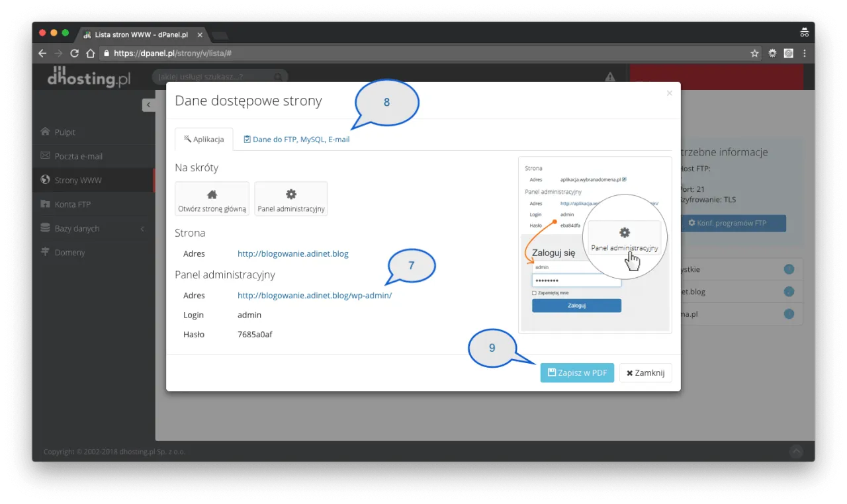Click the scroll-to-top arrow in footer
Image resolution: width=847 pixels, height=504 pixels.
tap(796, 451)
